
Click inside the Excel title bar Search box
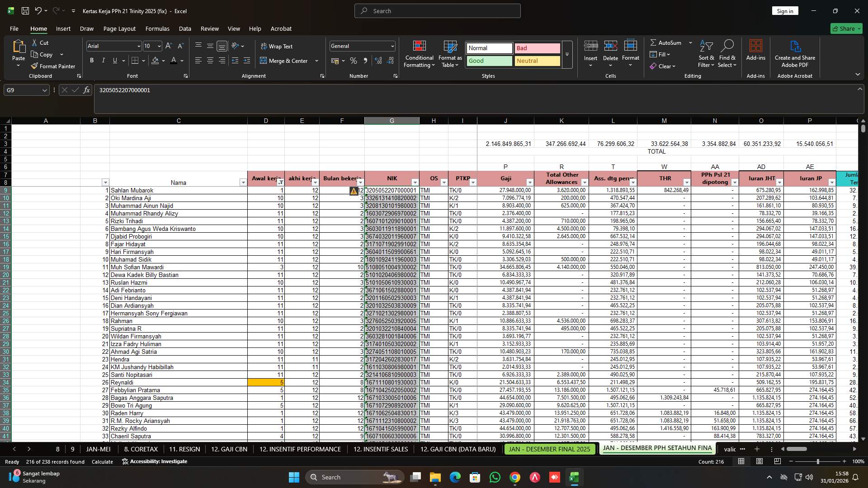[437, 10]
